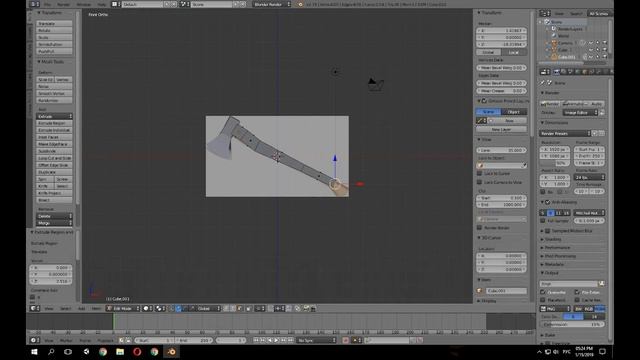Select the Scene button in Grease Pencil panel
Image resolution: width=640 pixels, height=360 pixels.
point(489,112)
